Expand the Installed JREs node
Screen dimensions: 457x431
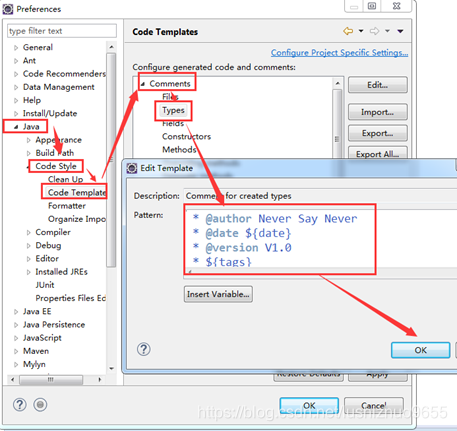click(x=29, y=272)
